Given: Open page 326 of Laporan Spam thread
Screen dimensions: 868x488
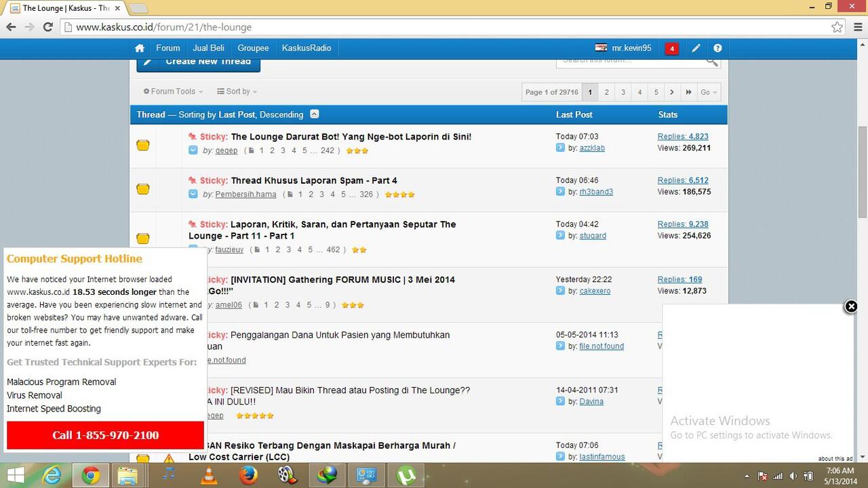Looking at the screenshot, I should pos(366,195).
